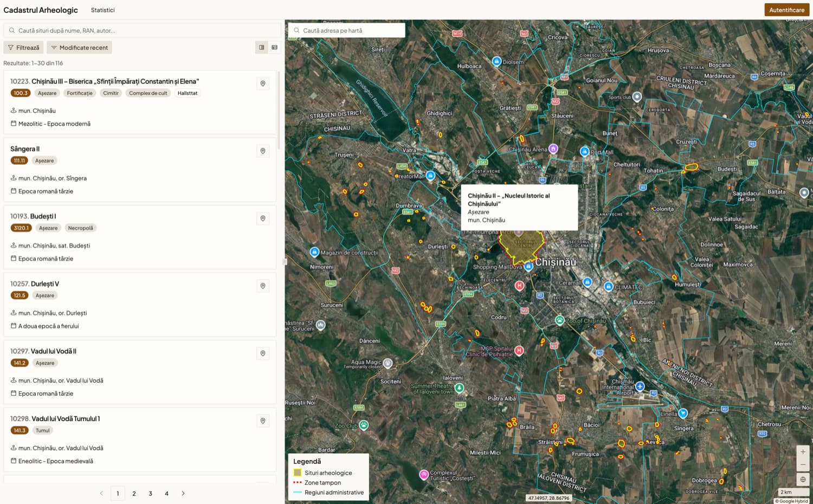Click Complexul Turistic Costești marker
Screen dimensions: 813x504
(x=424, y=474)
